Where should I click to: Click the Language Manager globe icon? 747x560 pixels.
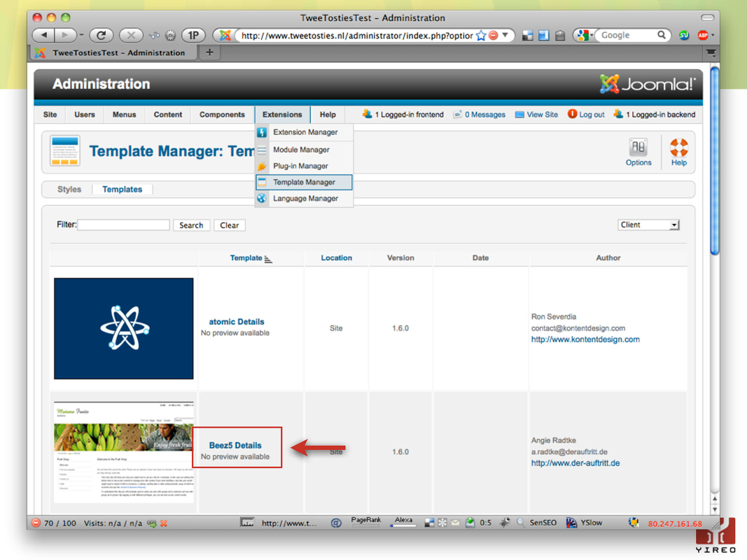tap(262, 198)
